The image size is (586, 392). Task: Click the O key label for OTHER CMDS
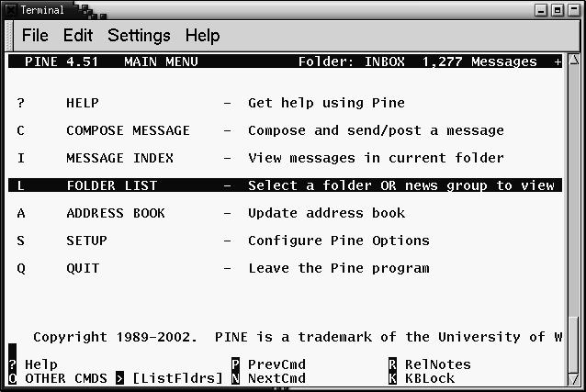tap(12, 378)
